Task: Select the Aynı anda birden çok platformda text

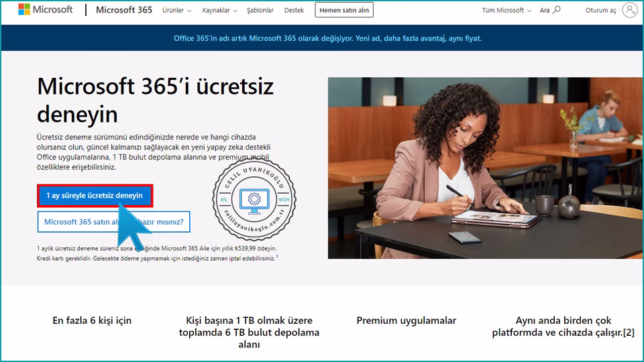Action: (x=563, y=326)
